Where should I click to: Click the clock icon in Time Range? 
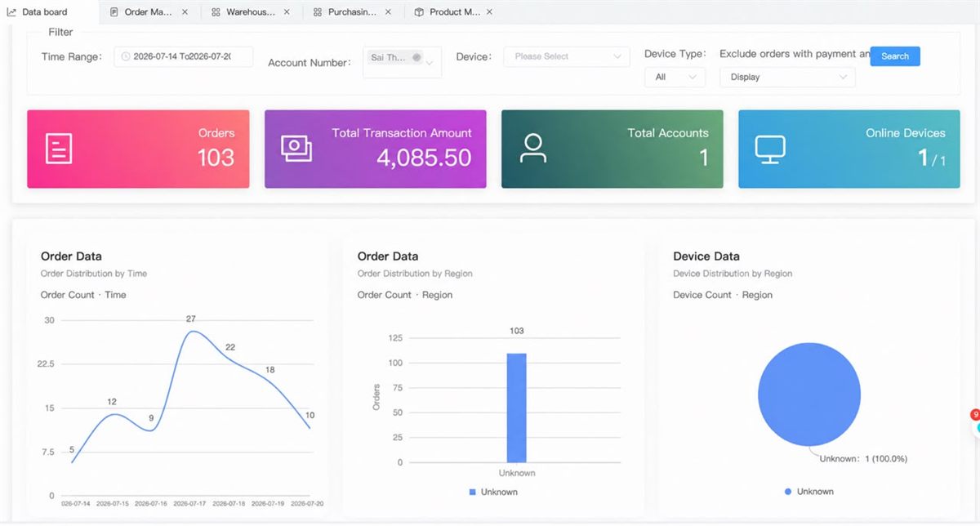pyautogui.click(x=126, y=56)
